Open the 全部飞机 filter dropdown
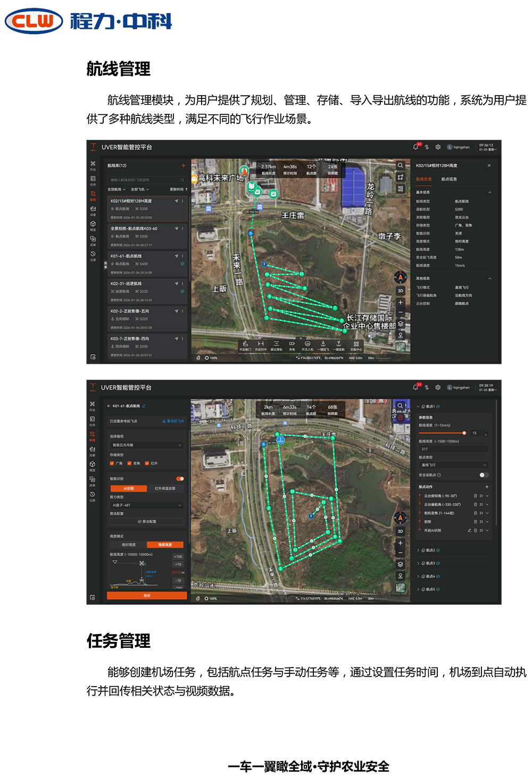 coord(140,189)
